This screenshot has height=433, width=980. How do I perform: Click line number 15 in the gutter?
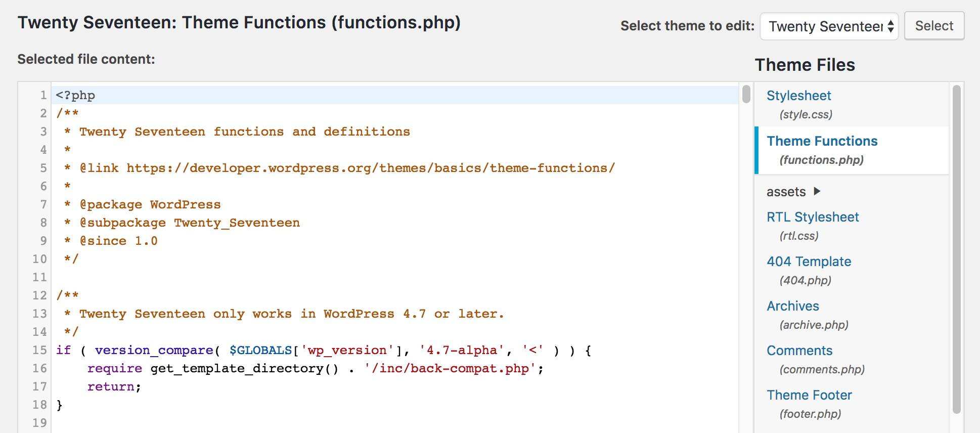pos(39,350)
